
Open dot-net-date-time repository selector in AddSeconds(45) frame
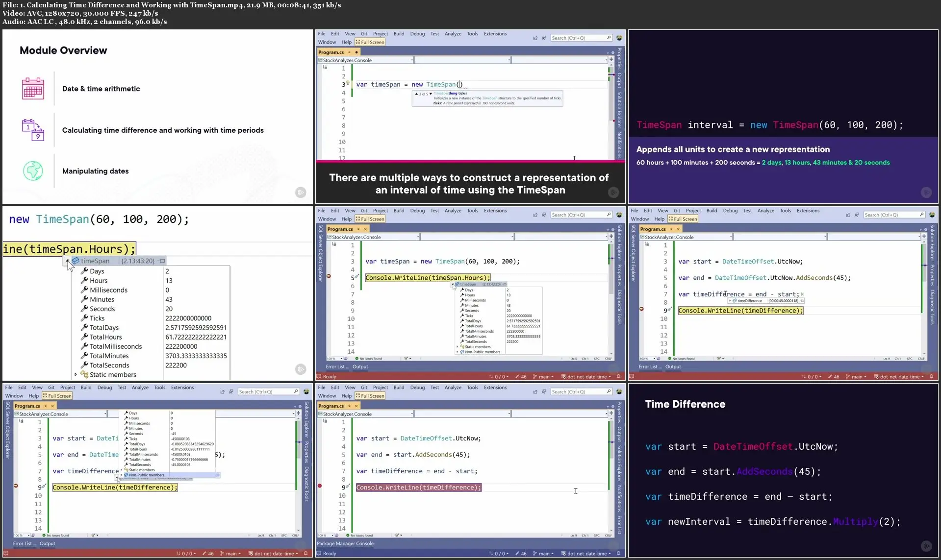coord(898,376)
